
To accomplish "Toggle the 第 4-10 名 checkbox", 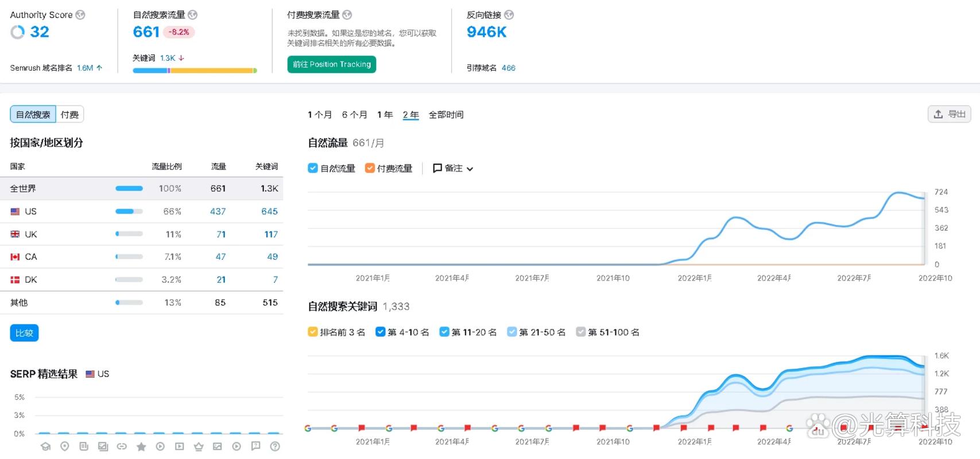I will click(380, 332).
